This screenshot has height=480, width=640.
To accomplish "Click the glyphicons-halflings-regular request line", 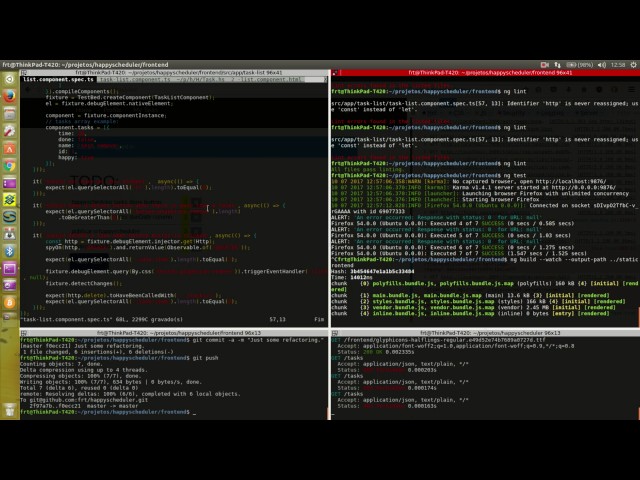I will (x=438, y=340).
